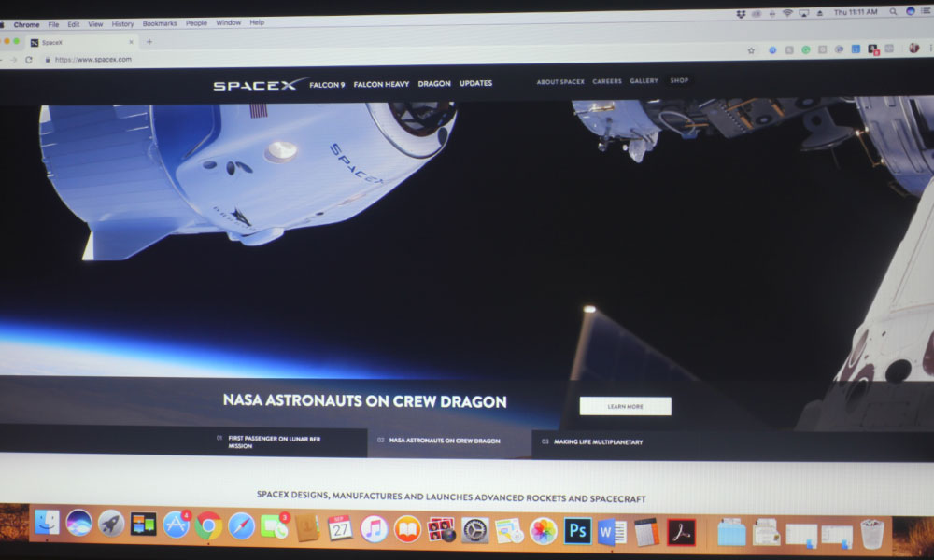
Task: Open the Careers link
Action: [607, 81]
